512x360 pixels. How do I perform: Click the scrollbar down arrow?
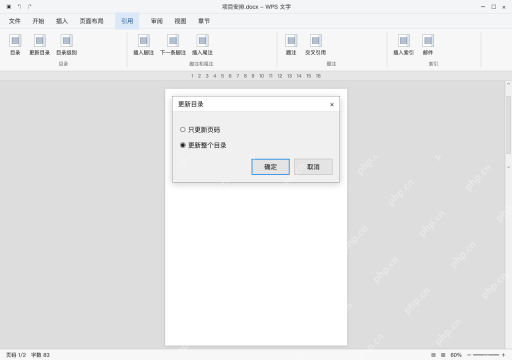tap(508, 167)
